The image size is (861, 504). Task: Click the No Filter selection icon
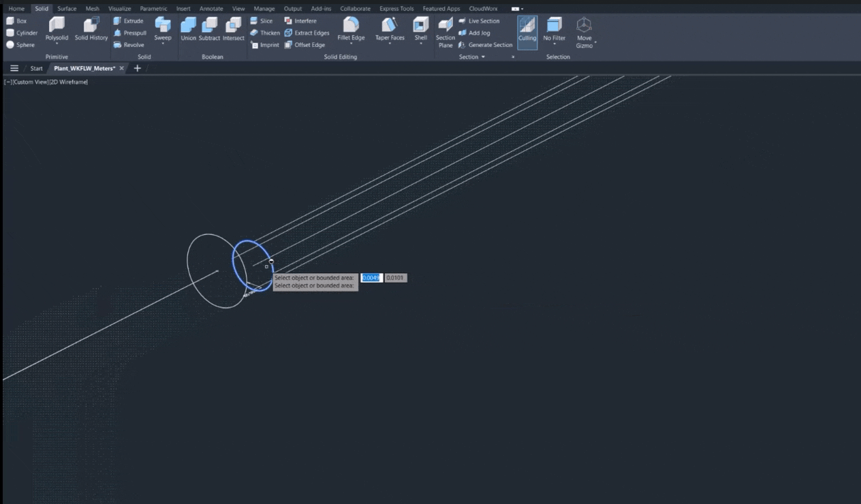[x=554, y=25]
